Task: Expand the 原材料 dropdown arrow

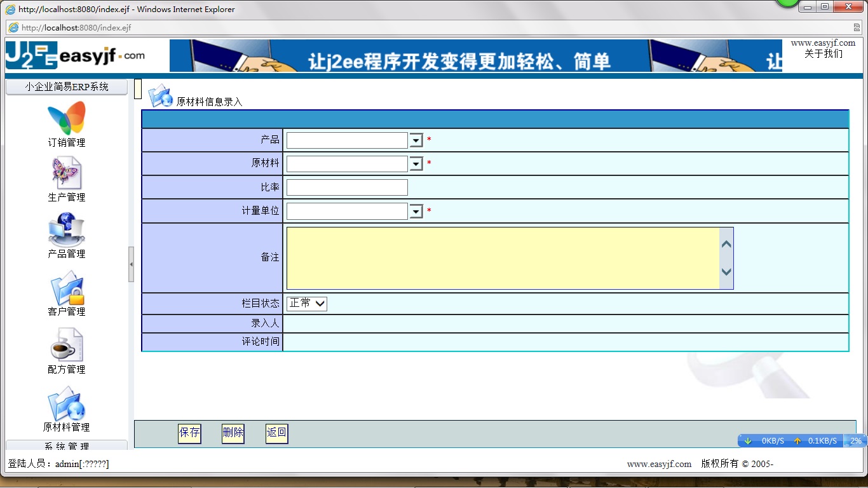Action: point(416,164)
